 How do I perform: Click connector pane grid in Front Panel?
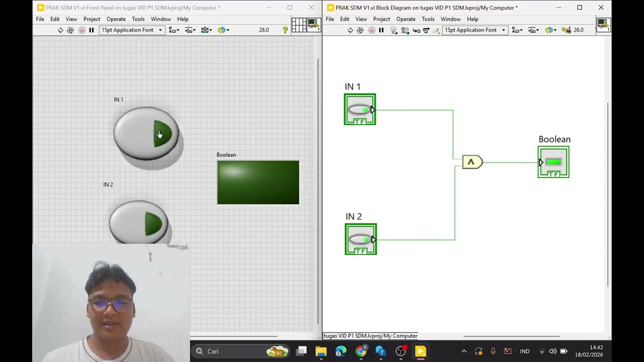click(299, 25)
